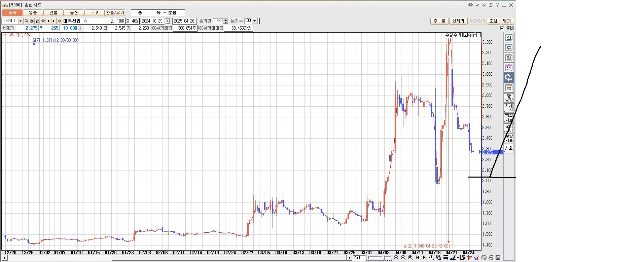Switch to the 업종 tab
644x262 pixels.
pos(33,13)
